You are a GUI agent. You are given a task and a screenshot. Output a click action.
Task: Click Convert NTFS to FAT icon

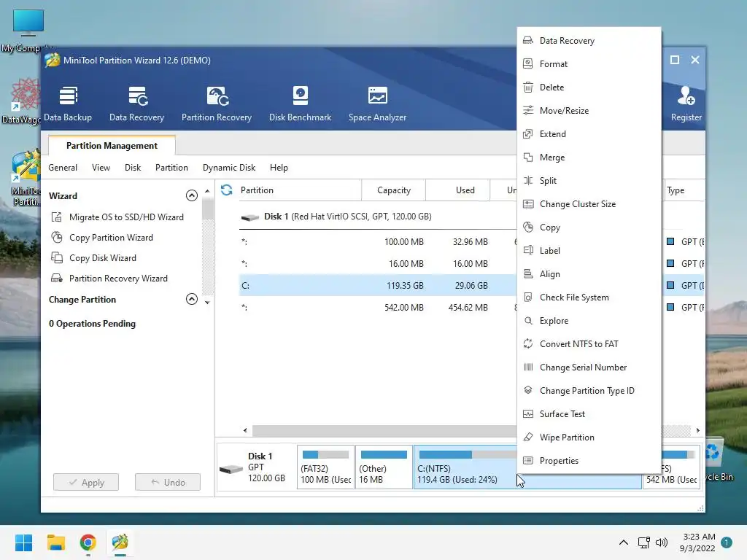(528, 344)
